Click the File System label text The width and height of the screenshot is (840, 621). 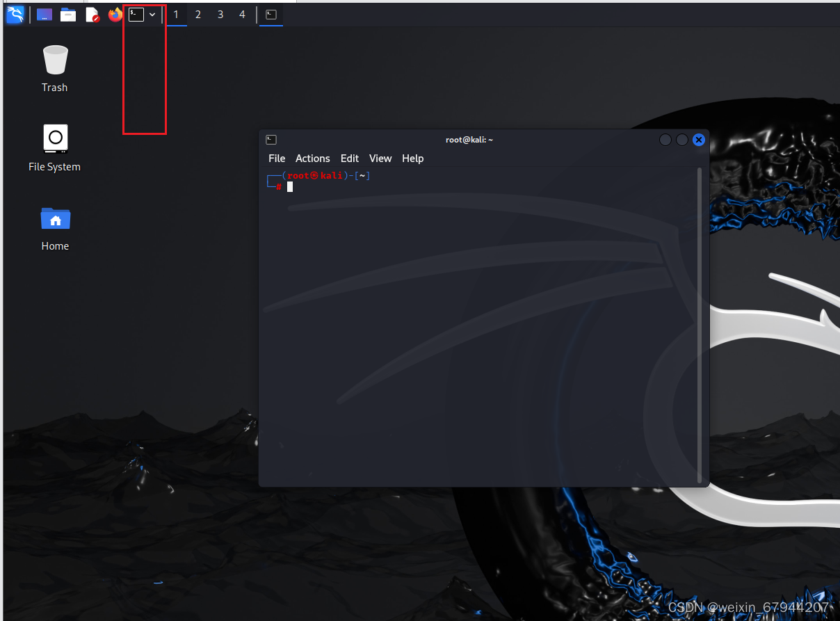coord(55,167)
